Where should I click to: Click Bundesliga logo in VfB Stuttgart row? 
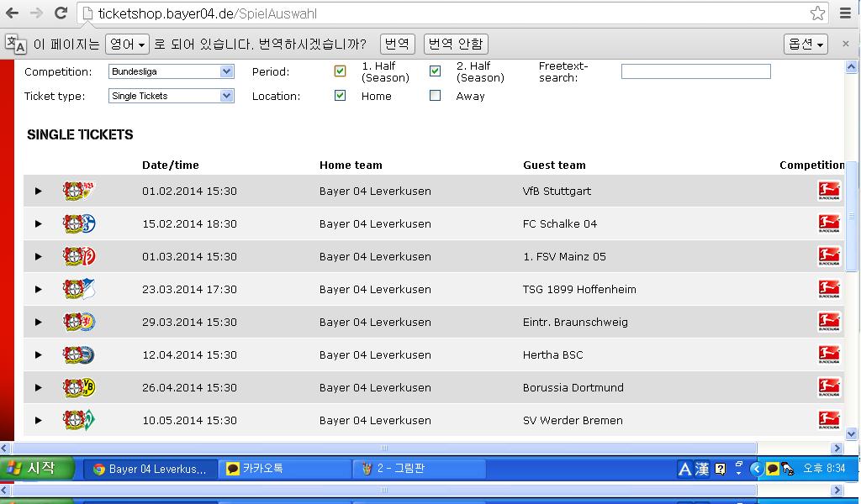[x=829, y=191]
